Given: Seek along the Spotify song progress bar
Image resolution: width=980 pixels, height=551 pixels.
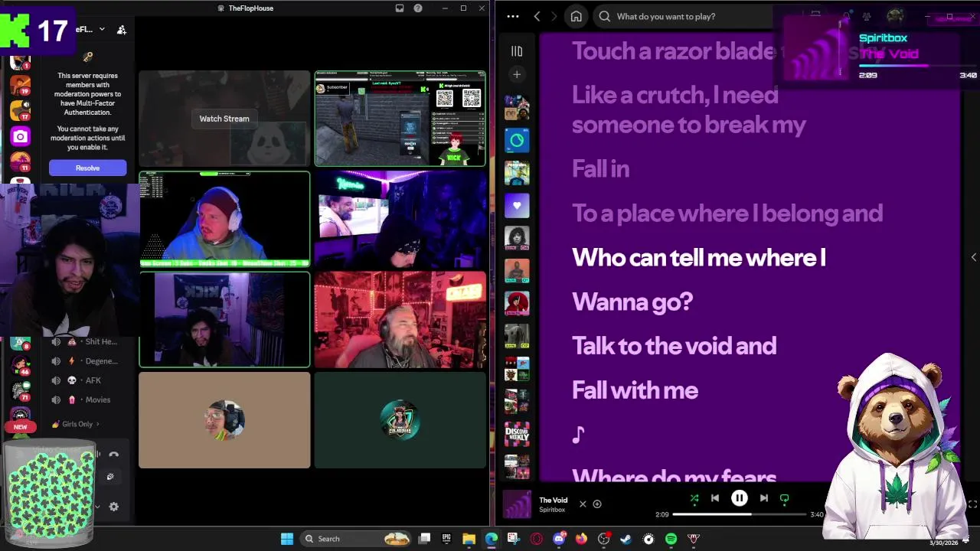Looking at the screenshot, I should [740, 514].
